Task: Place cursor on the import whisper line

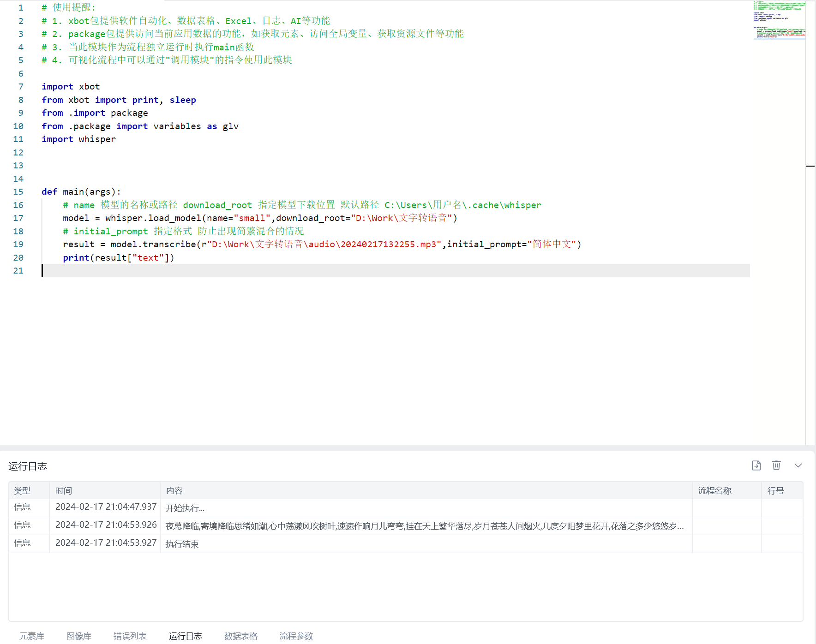Action: [x=97, y=139]
